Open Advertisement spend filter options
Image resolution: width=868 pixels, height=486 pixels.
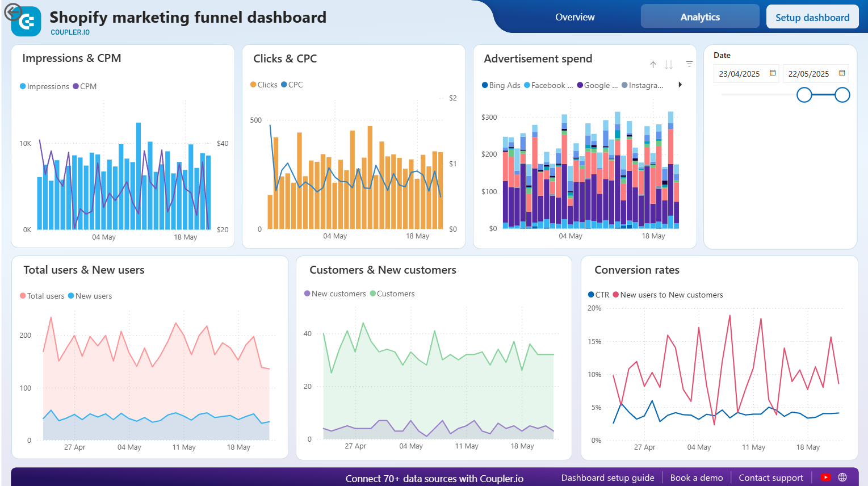[689, 64]
